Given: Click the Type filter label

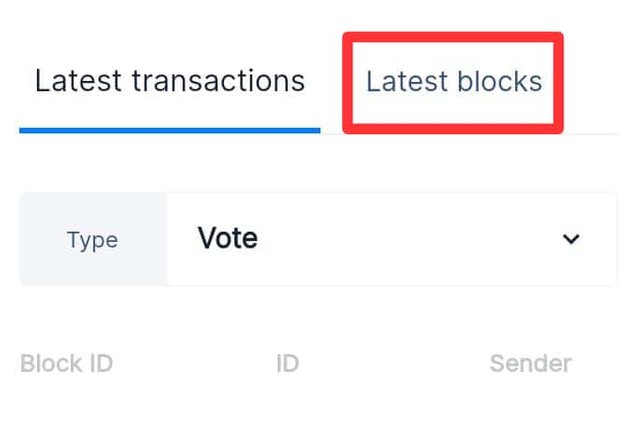Looking at the screenshot, I should click(92, 240).
